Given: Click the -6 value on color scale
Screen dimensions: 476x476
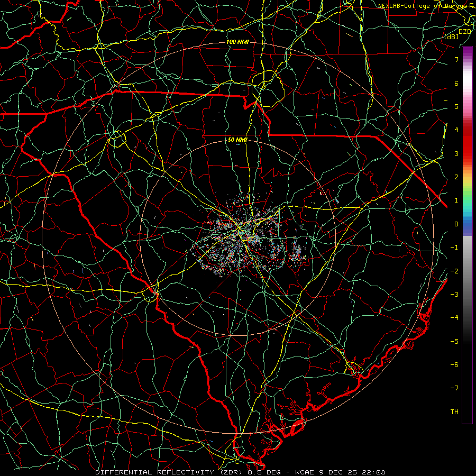Looking at the screenshot, I should [454, 365].
